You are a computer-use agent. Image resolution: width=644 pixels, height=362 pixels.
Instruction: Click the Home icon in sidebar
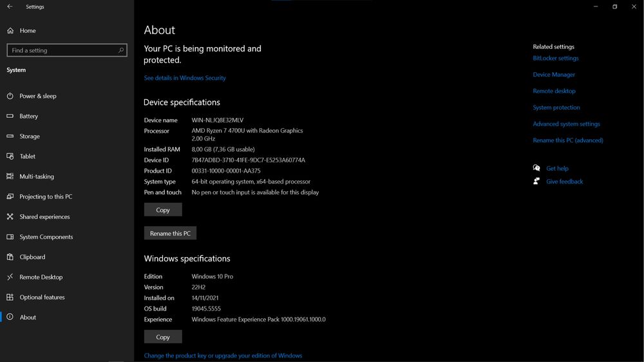point(10,30)
